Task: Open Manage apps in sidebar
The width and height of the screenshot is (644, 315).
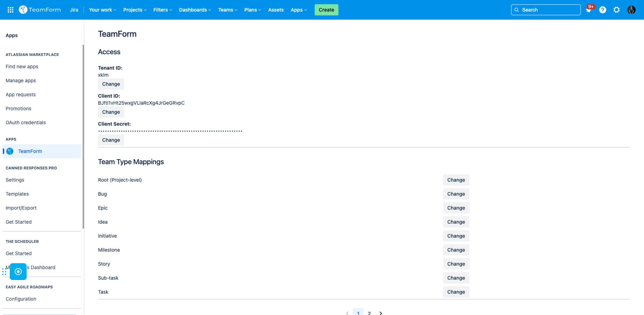Action: pyautogui.click(x=21, y=80)
